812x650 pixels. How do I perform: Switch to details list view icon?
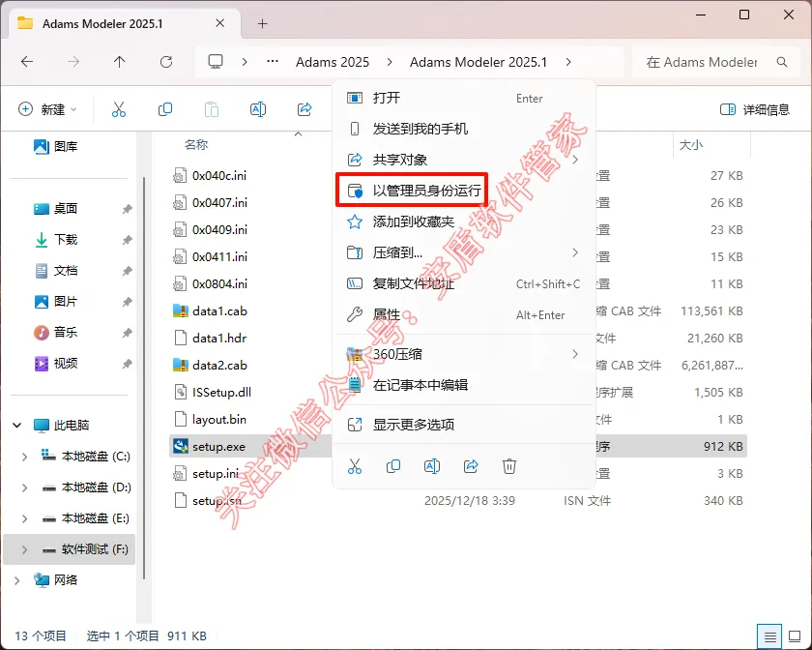(770, 636)
